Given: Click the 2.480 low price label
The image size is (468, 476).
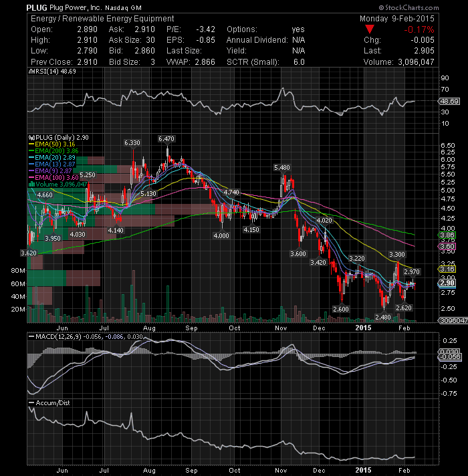Looking at the screenshot, I should (383, 318).
